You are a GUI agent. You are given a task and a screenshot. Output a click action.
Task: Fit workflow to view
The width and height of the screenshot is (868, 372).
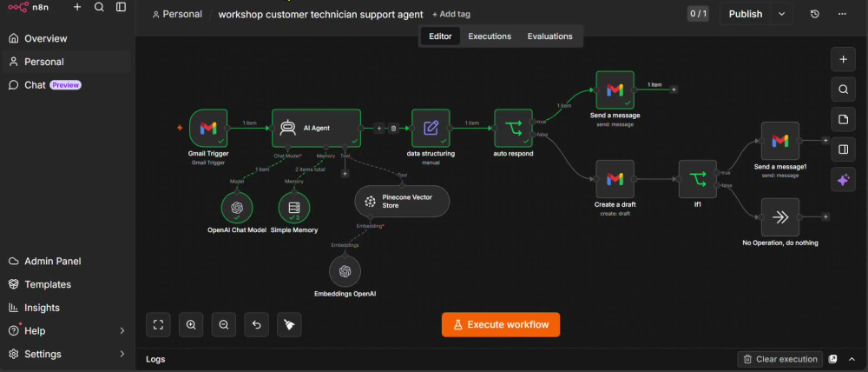tap(158, 325)
